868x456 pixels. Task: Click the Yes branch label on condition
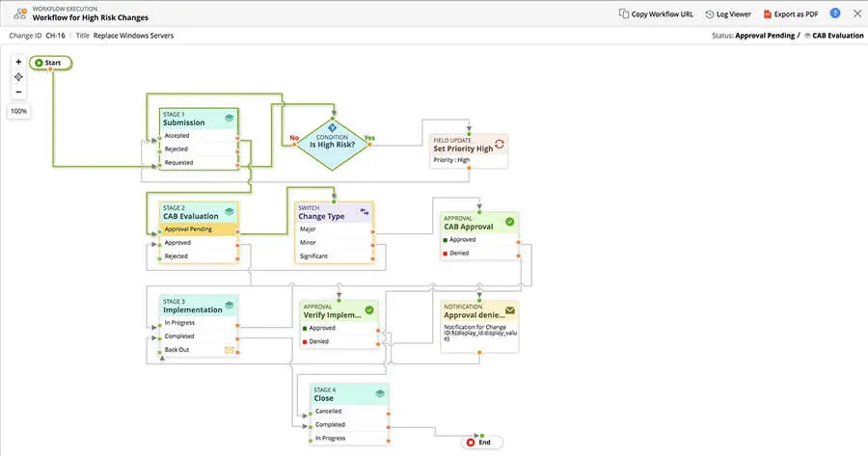click(x=369, y=138)
